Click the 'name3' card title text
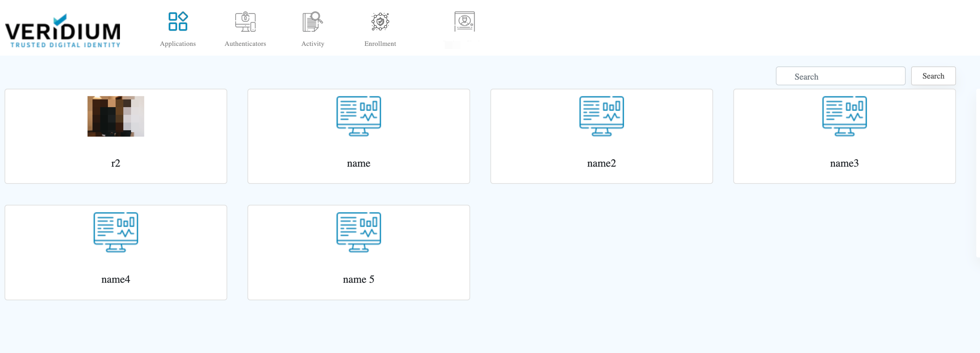980x353 pixels. (x=844, y=163)
